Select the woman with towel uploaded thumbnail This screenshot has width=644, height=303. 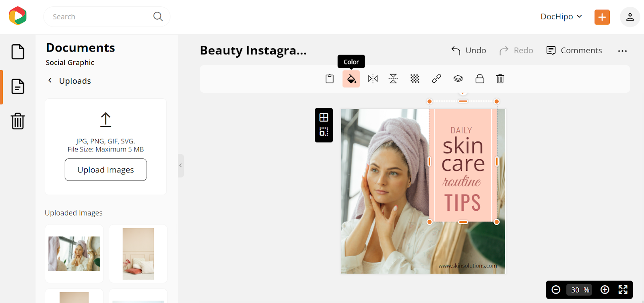tap(74, 254)
